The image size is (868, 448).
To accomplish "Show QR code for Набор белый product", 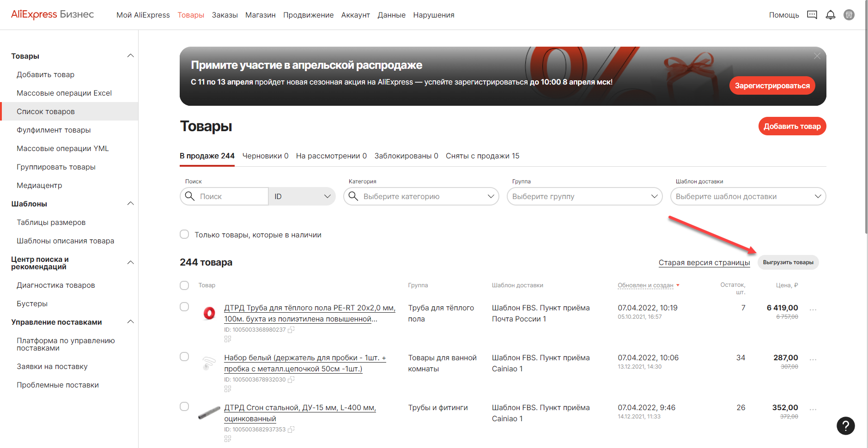I will click(228, 389).
